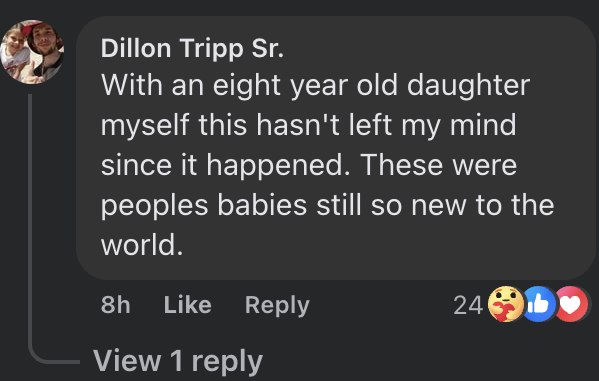
Task: Click the blue thumbs-up reaction icon
Action: pos(539,304)
